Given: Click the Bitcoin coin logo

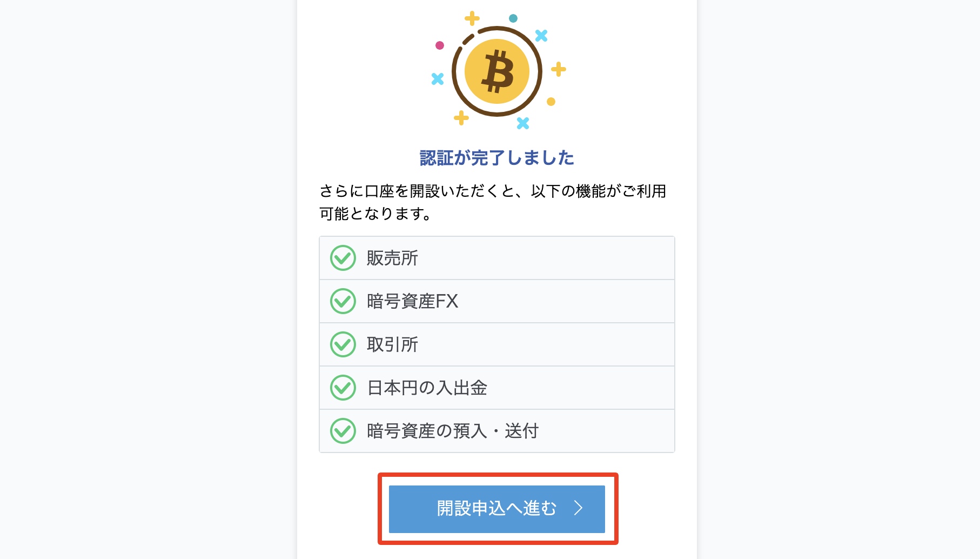Looking at the screenshot, I should coord(497,71).
